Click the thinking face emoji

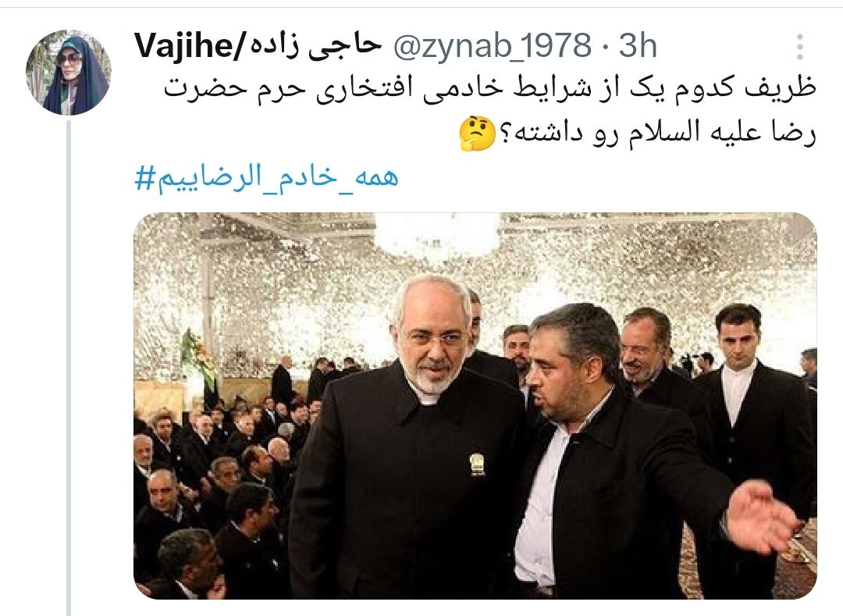click(477, 133)
